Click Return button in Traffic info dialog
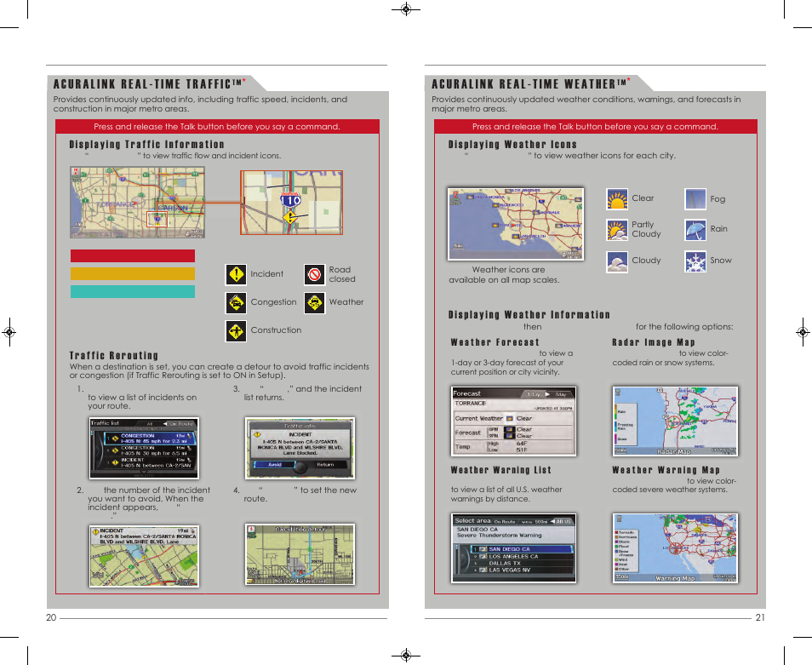The image size is (812, 665). (x=325, y=465)
